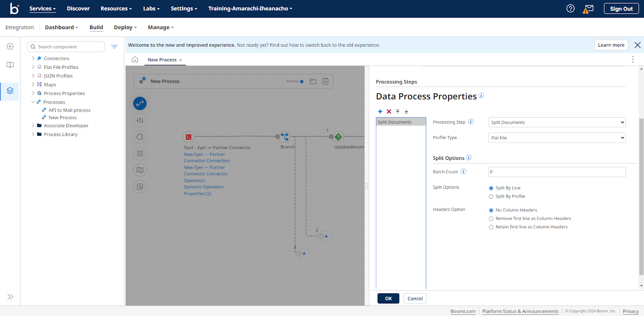The image size is (644, 316).
Task: Choose No Column Headers option
Action: 491,210
